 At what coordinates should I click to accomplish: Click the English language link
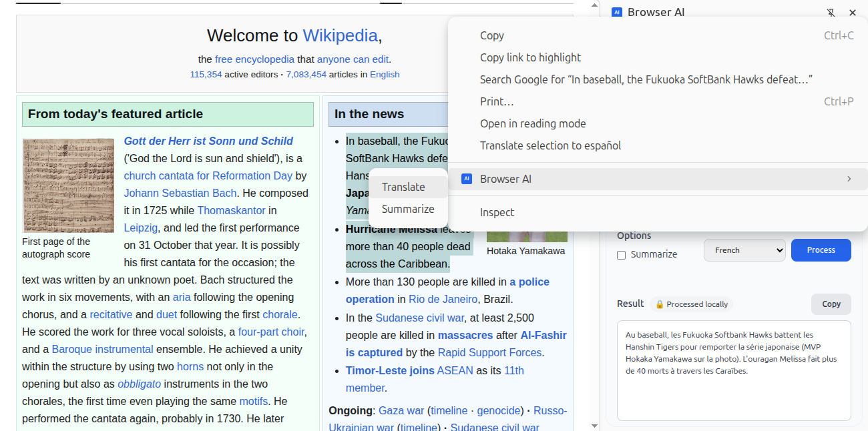(385, 74)
